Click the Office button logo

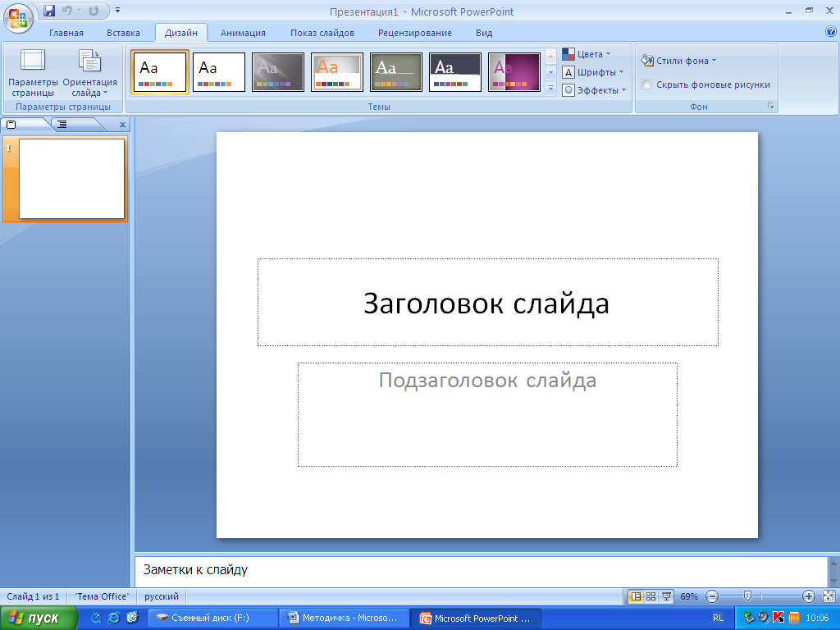click(19, 16)
